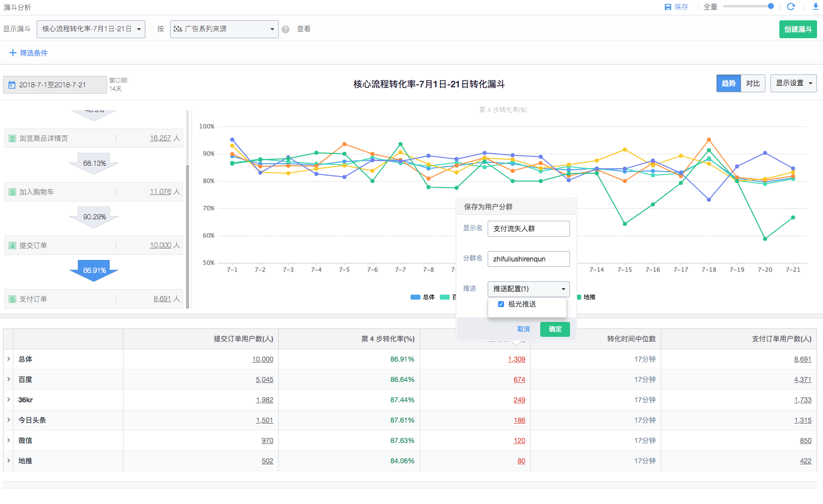Open the 广告系列来源 grouping dropdown
The width and height of the screenshot is (823, 504).
click(224, 29)
